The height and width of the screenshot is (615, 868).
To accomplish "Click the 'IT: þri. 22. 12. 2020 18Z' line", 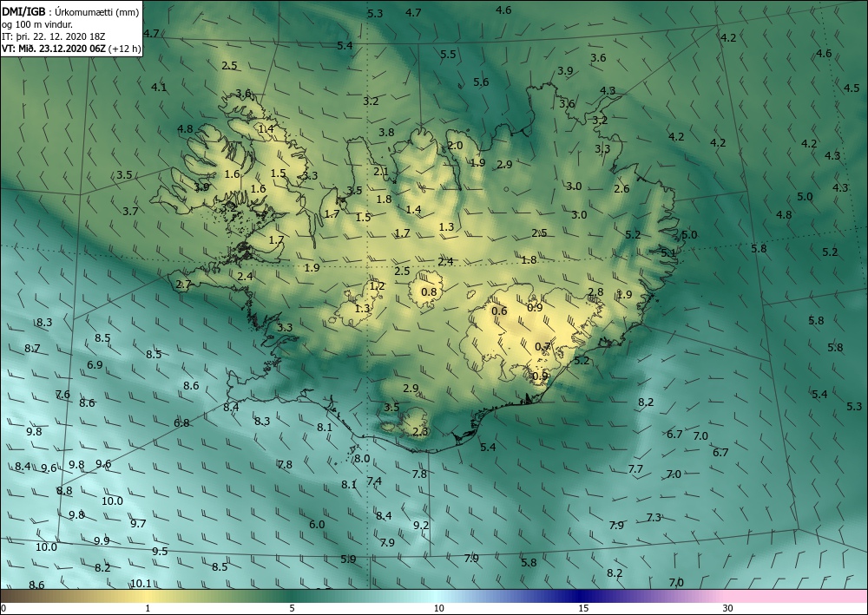I will [53, 36].
